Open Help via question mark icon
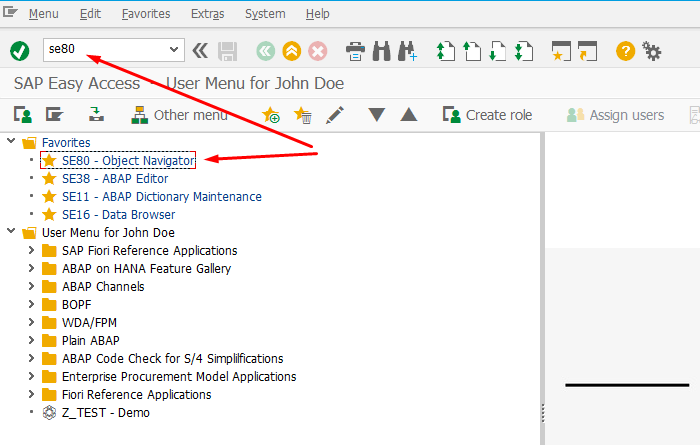This screenshot has width=700, height=445. [x=625, y=51]
